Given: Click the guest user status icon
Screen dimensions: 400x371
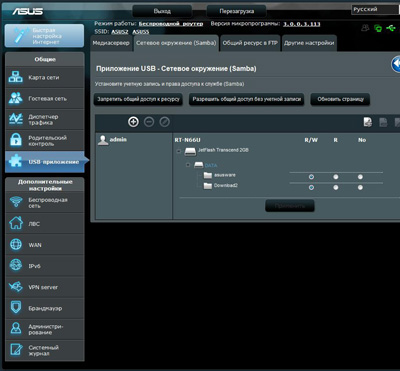Looking at the screenshot, I should coord(365,29).
